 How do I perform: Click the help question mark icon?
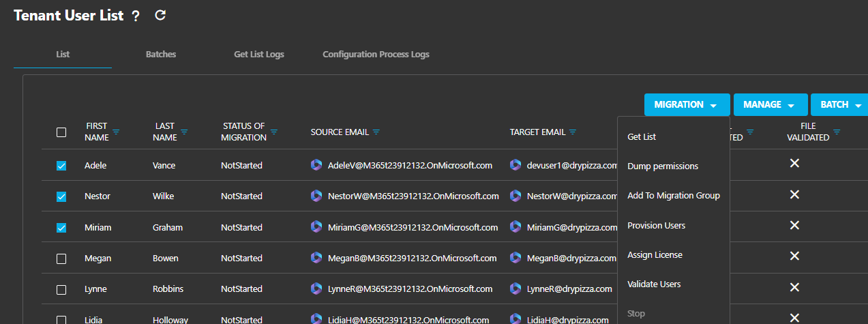(136, 16)
